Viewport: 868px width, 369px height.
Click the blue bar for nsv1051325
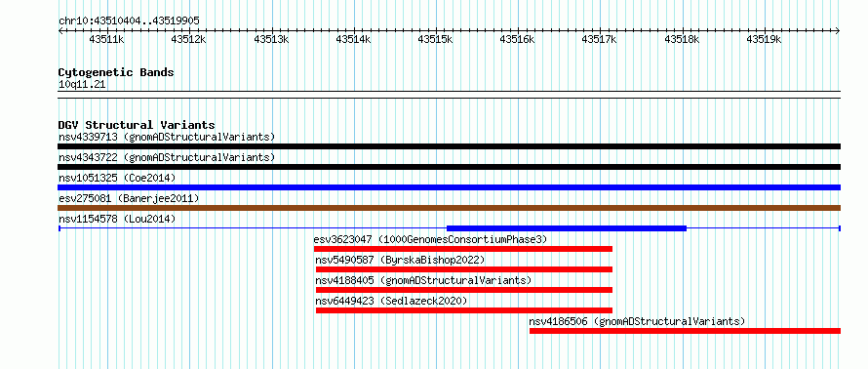tap(449, 187)
